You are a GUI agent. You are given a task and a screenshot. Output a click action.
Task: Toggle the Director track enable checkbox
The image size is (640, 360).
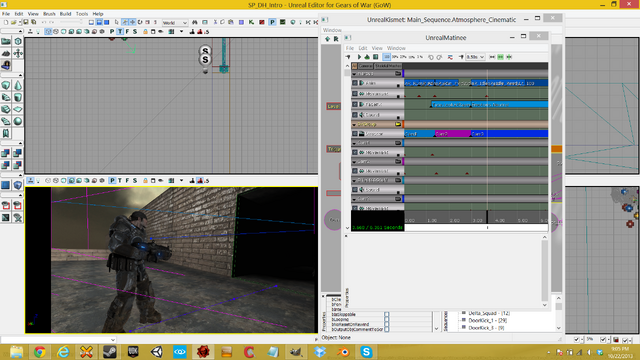coord(355,133)
